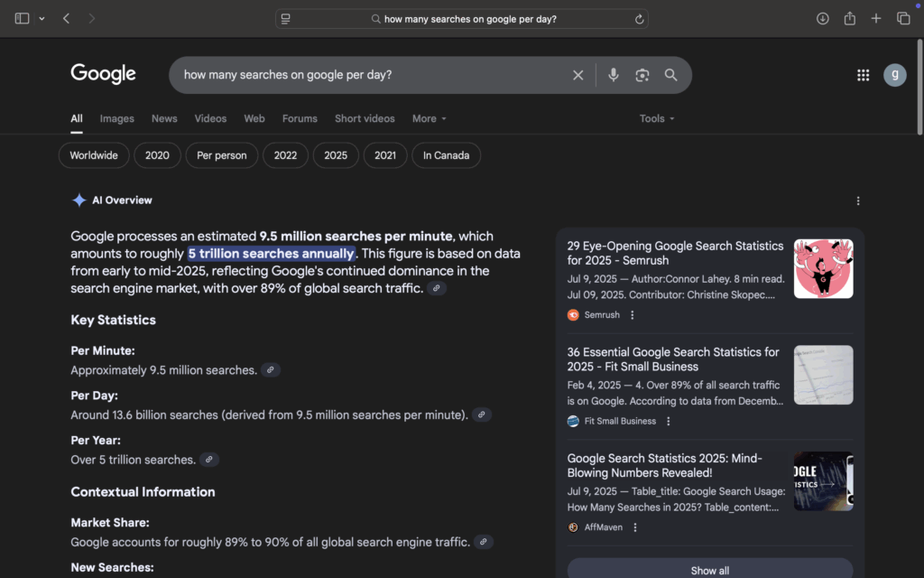Open the source link for Per Day

click(x=482, y=415)
